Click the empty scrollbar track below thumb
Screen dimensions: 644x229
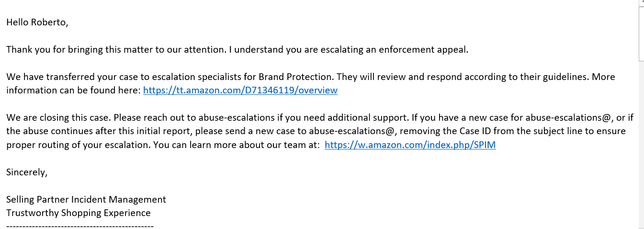641,144
